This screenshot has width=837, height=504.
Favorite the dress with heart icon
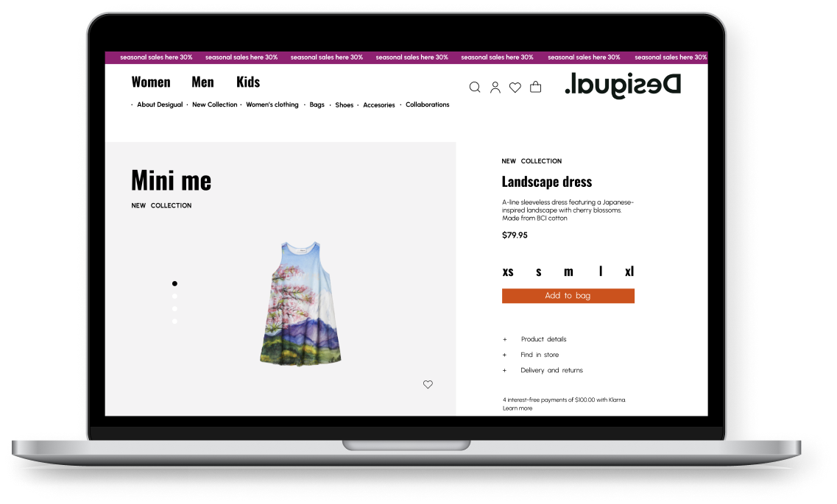(x=428, y=384)
